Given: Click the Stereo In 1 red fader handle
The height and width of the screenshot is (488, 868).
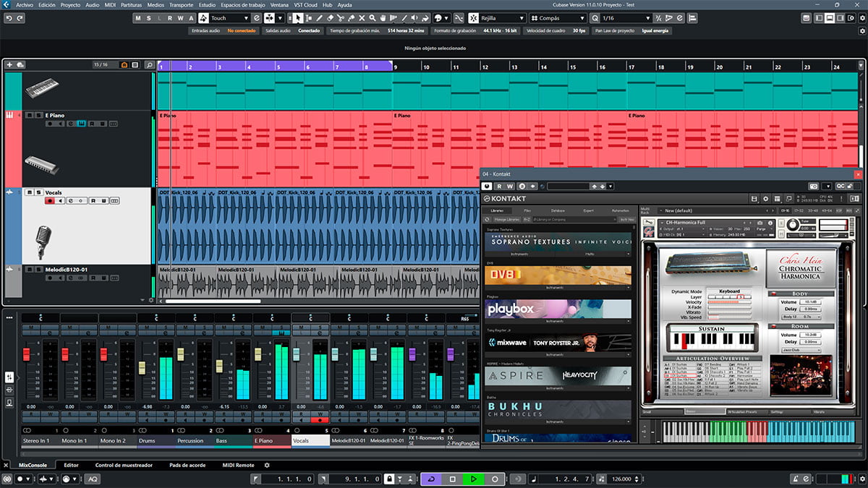Looking at the screenshot, I should point(26,354).
